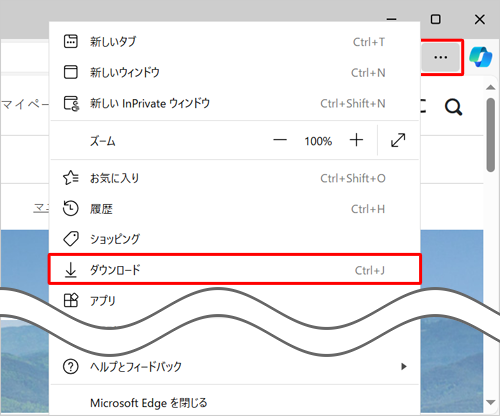The height and width of the screenshot is (416, 500).
Task: Click the history clock icon
Action: [71, 208]
